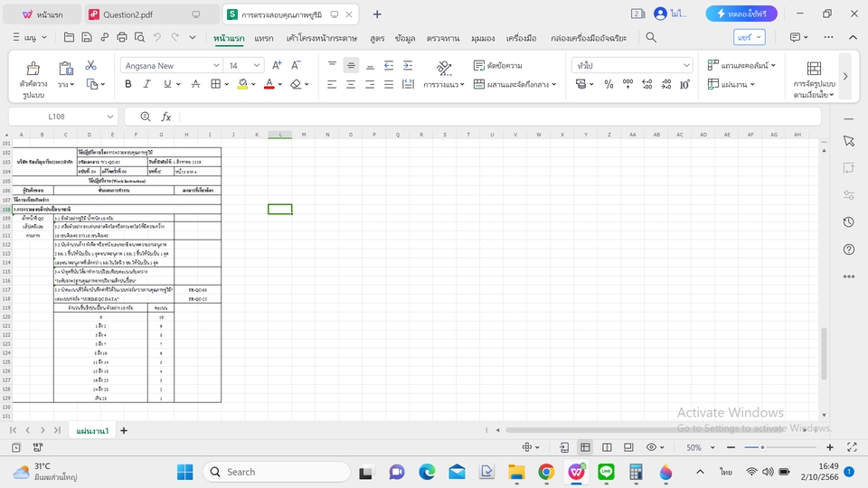Open the Review ribbon tab
The height and width of the screenshot is (488, 868).
pyautogui.click(x=443, y=38)
